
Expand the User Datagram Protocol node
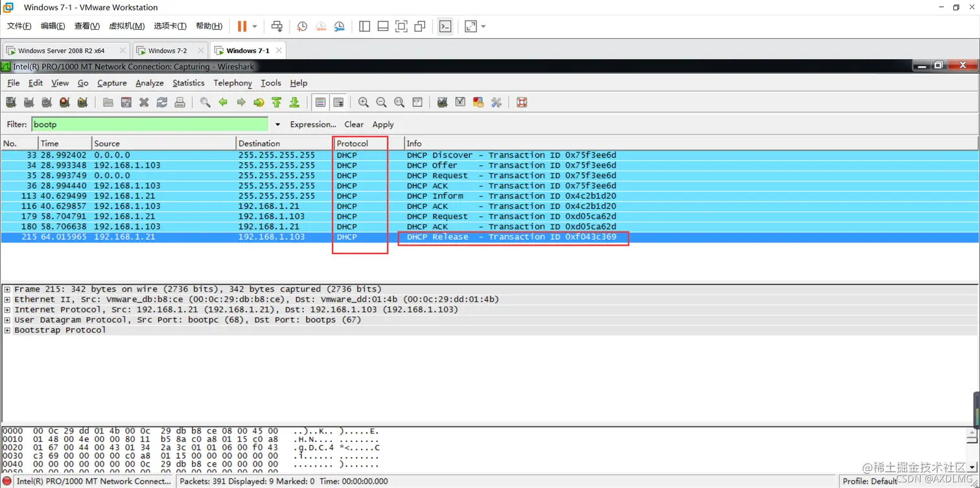pyautogui.click(x=7, y=320)
